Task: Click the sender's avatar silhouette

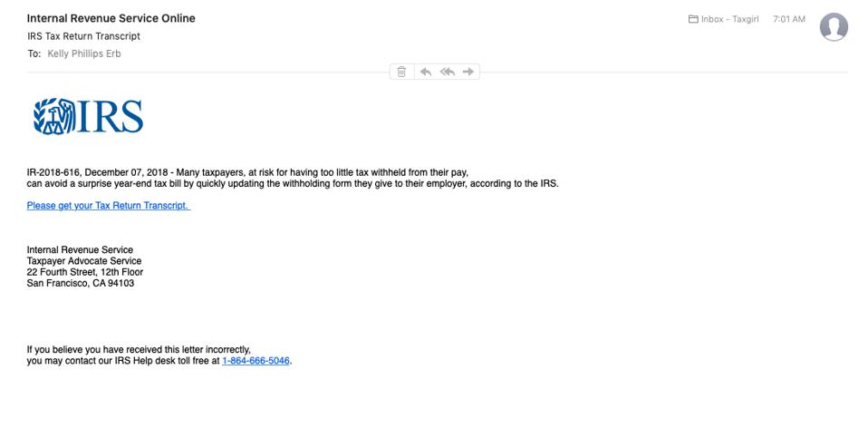Action: tap(833, 27)
